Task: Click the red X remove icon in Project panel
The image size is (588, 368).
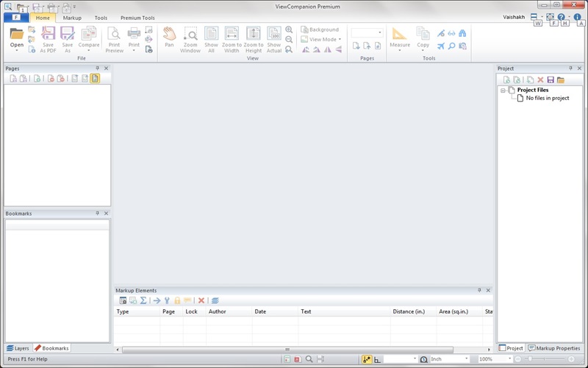Action: (x=540, y=79)
